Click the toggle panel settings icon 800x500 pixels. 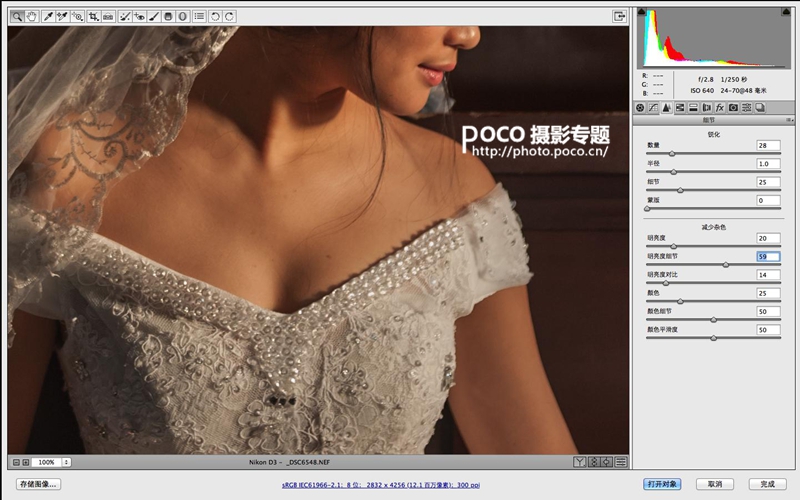(620, 462)
